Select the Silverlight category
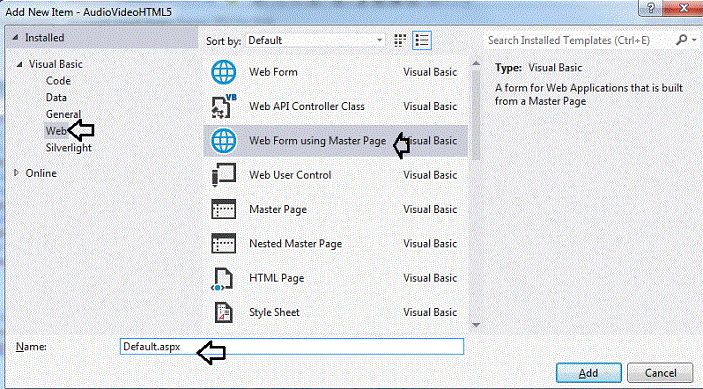Image resolution: width=703 pixels, height=389 pixels. pos(69,148)
